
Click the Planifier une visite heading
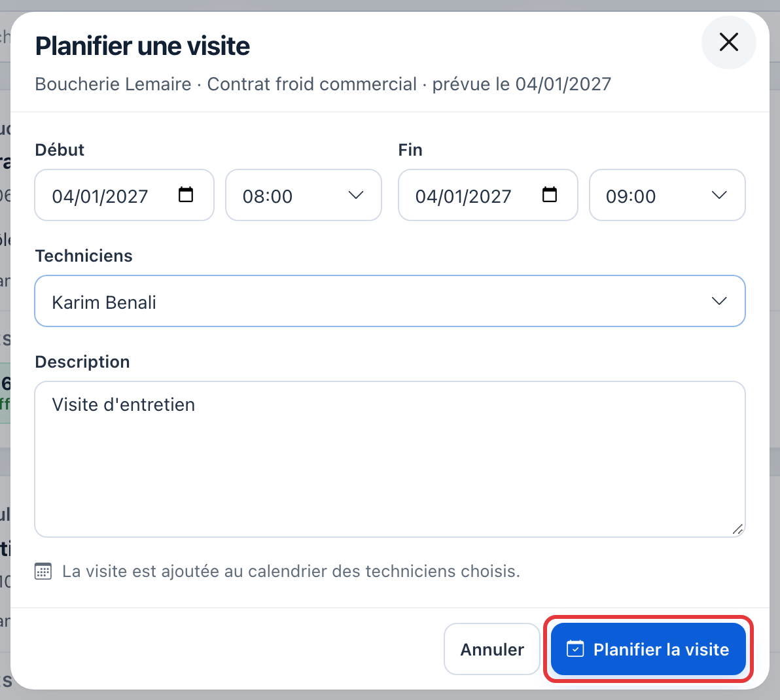(142, 46)
